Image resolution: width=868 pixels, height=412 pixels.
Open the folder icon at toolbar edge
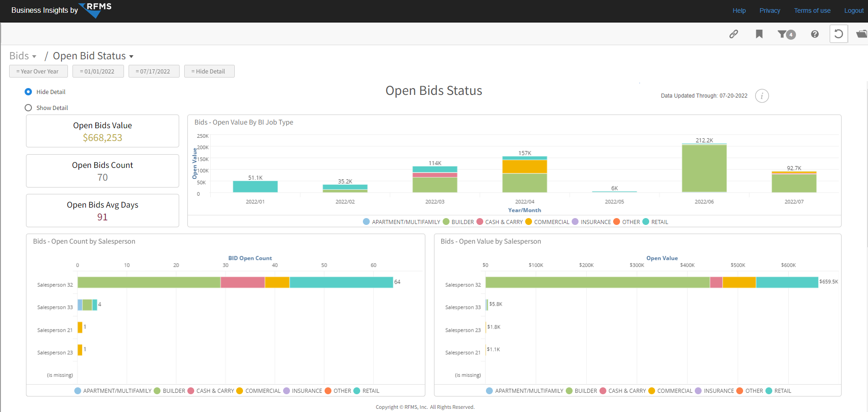point(862,34)
